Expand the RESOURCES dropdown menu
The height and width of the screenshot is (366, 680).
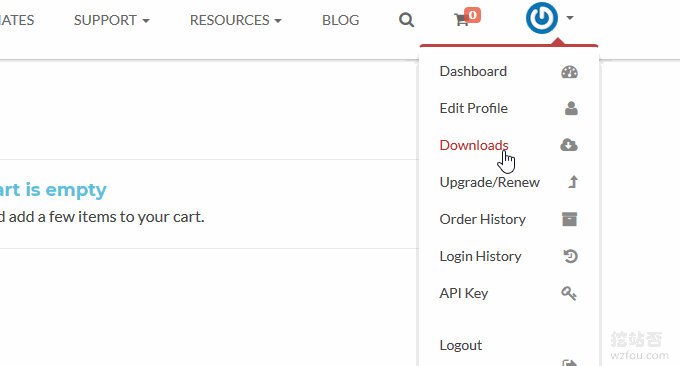[x=235, y=20]
